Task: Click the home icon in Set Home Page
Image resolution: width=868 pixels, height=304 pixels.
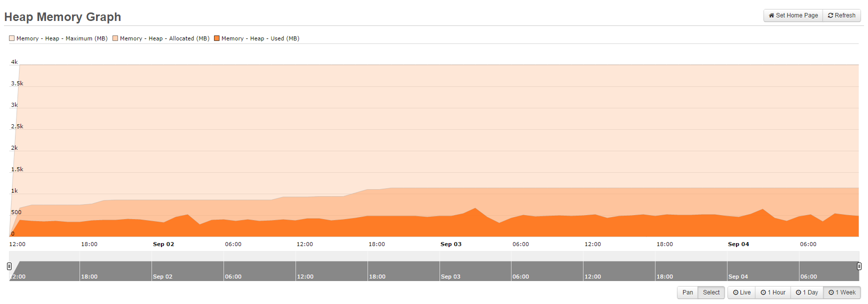Action: click(771, 15)
